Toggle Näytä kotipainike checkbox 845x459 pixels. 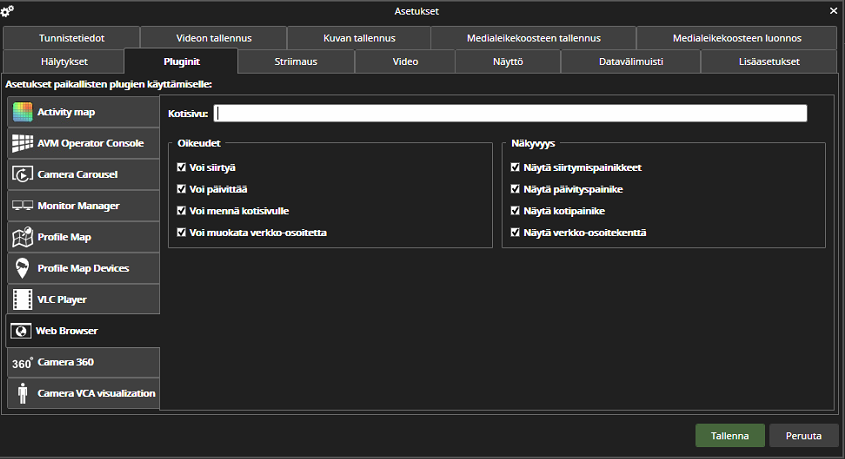tap(515, 211)
